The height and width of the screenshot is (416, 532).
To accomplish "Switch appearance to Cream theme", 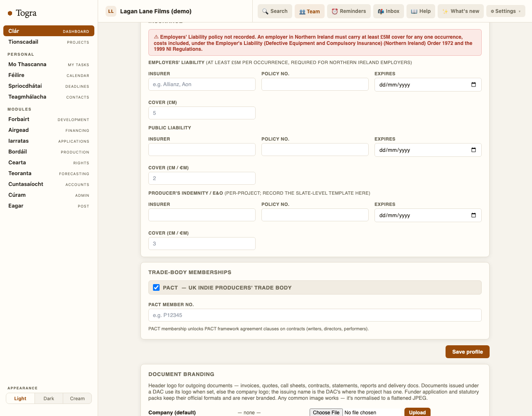I will point(77,399).
